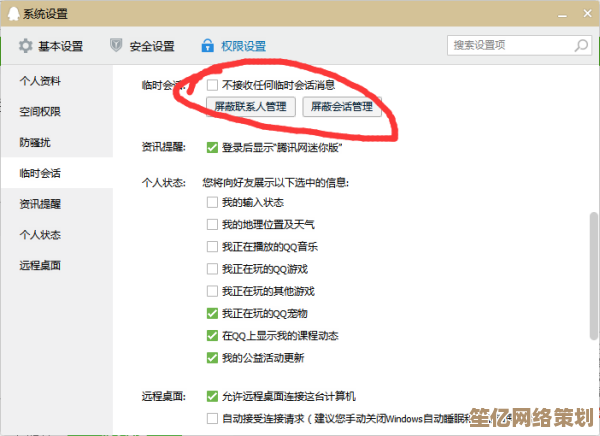The width and height of the screenshot is (600, 436).
Task: Enable 我的地理位置及天气 option
Action: [212, 224]
